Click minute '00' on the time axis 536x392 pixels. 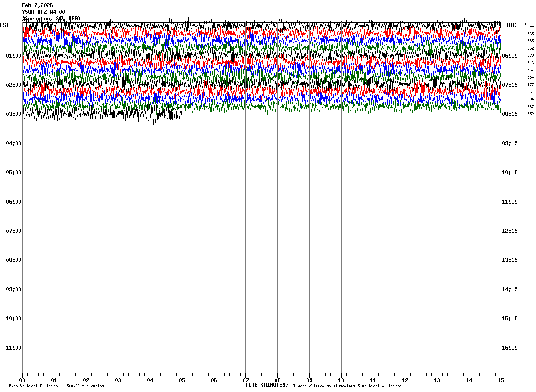point(22,380)
